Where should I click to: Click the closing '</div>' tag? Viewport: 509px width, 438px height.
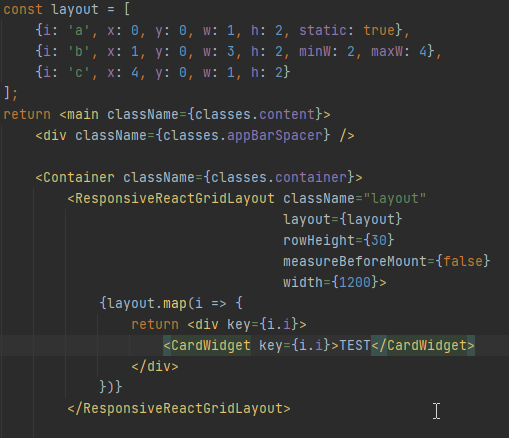pyautogui.click(x=155, y=367)
